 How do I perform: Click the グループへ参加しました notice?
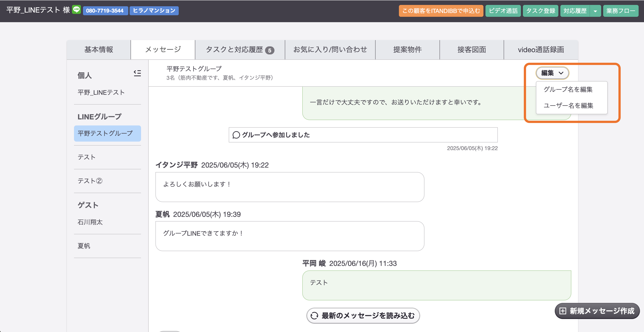[x=363, y=135]
